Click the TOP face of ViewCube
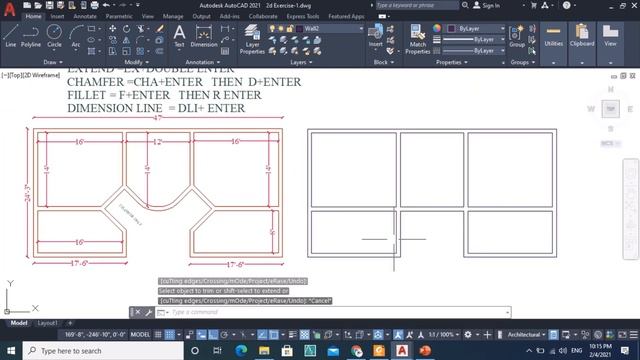 point(611,109)
